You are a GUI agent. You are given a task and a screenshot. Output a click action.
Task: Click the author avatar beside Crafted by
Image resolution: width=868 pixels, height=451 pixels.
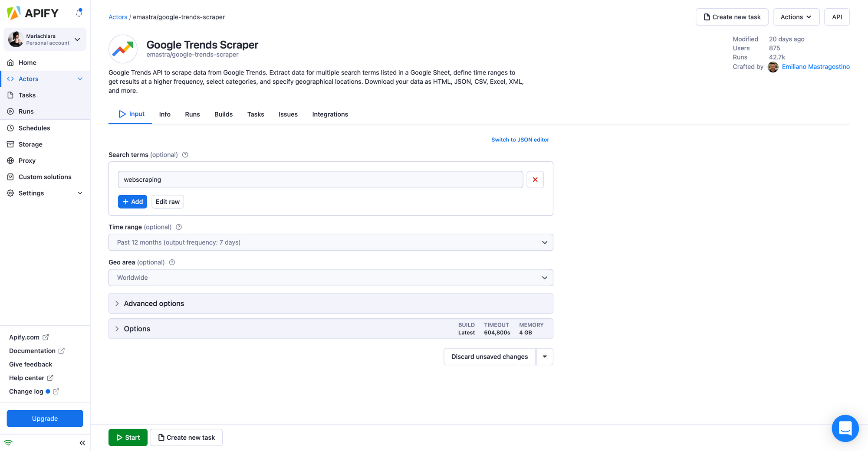773,67
